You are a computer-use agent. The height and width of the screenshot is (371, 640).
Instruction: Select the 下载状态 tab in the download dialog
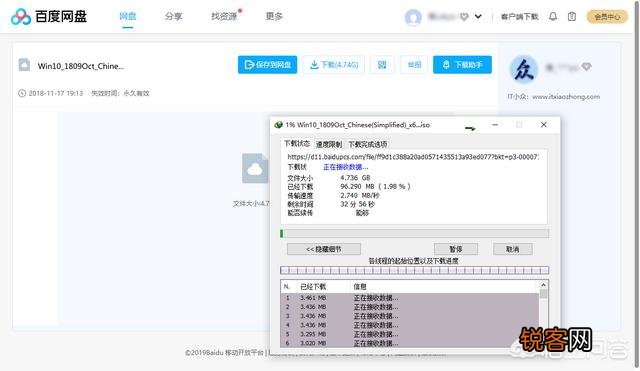point(297,144)
